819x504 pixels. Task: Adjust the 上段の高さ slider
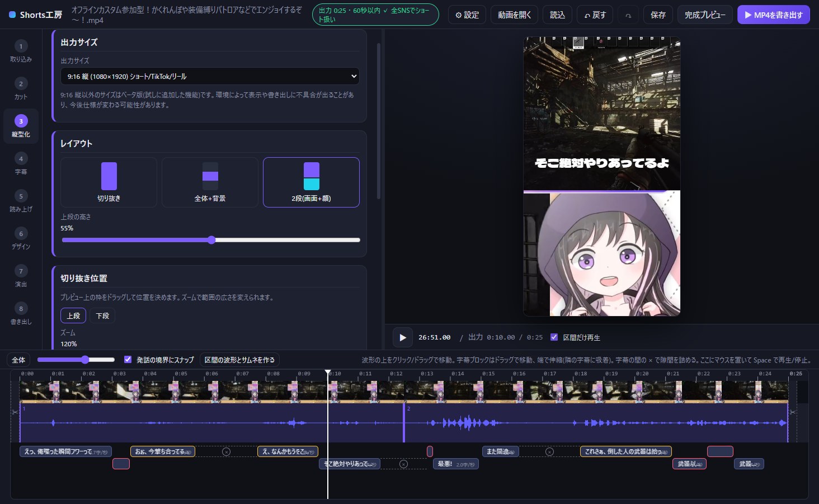pyautogui.click(x=211, y=240)
